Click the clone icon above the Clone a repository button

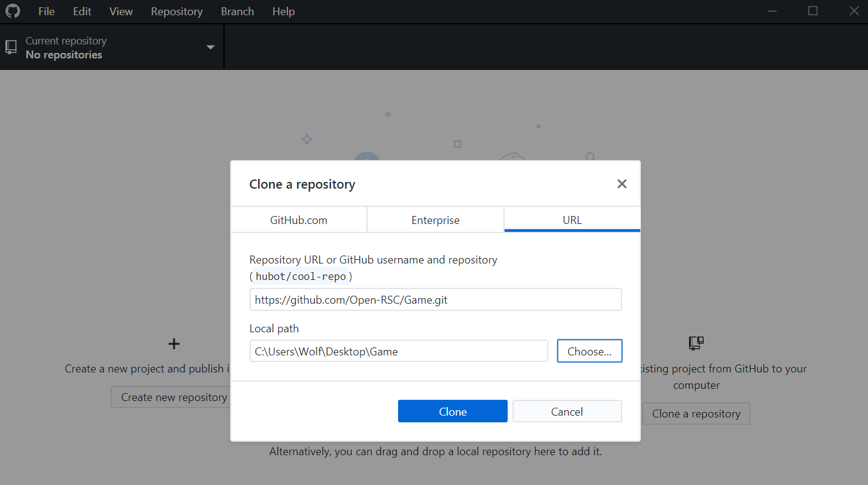click(696, 343)
